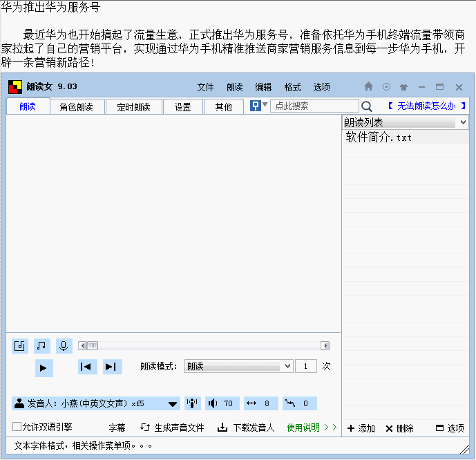
Task: Add an item with 添加 button
Action: [x=361, y=428]
